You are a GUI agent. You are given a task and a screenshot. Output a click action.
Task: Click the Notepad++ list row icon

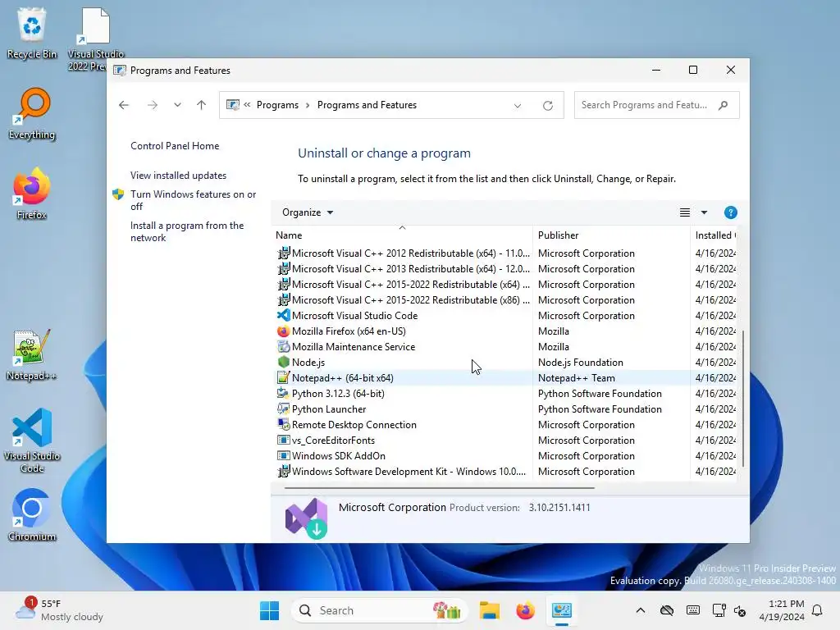[x=283, y=377]
